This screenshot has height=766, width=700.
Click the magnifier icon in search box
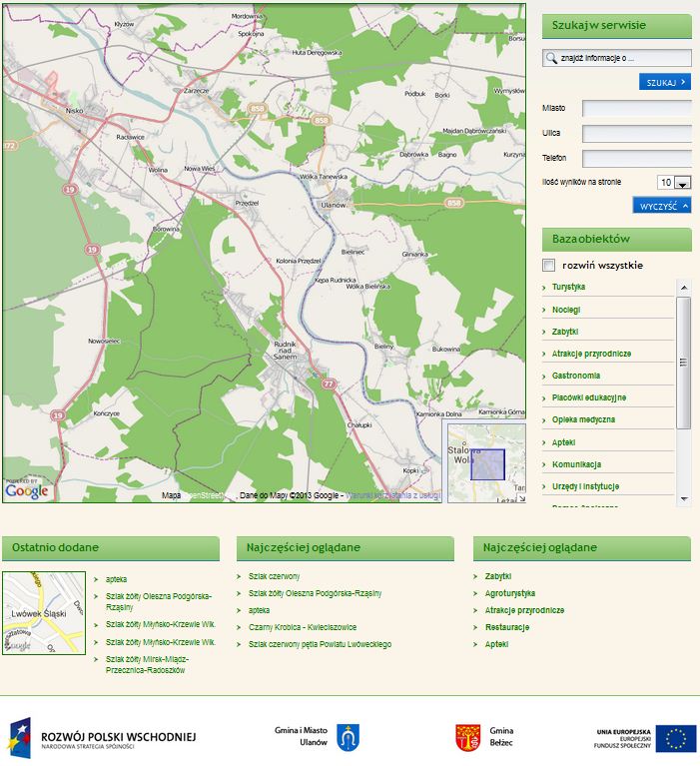point(551,58)
